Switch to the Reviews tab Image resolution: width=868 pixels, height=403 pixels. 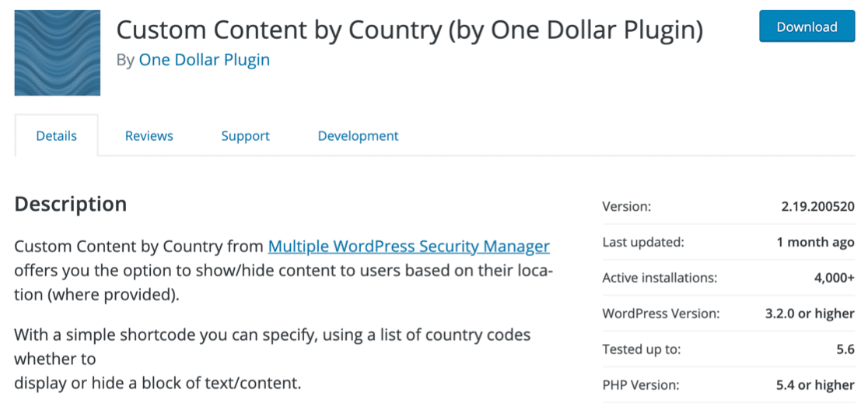[x=149, y=135]
